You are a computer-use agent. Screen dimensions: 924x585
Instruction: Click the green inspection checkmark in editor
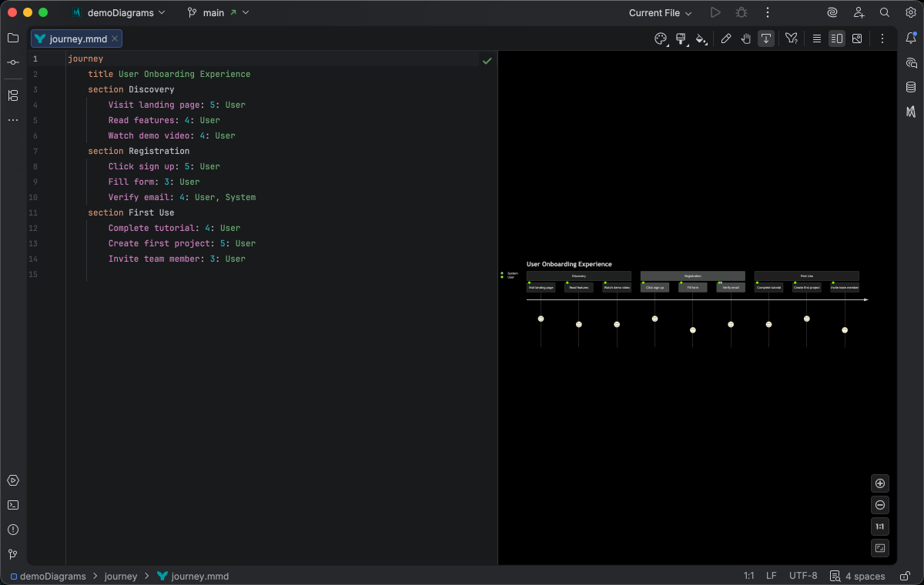[487, 60]
